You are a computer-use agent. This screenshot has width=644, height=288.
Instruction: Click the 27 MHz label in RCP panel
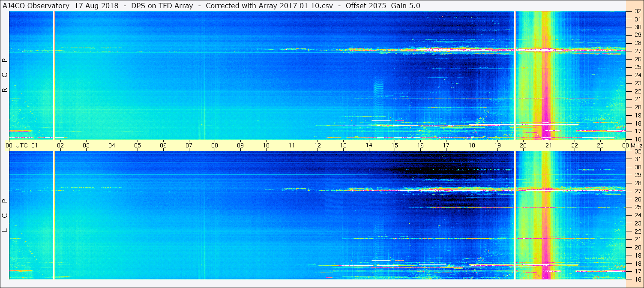click(x=638, y=51)
